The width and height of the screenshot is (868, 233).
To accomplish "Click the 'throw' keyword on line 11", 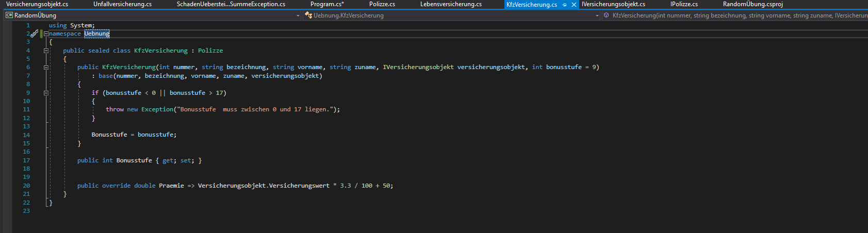I will point(114,109).
